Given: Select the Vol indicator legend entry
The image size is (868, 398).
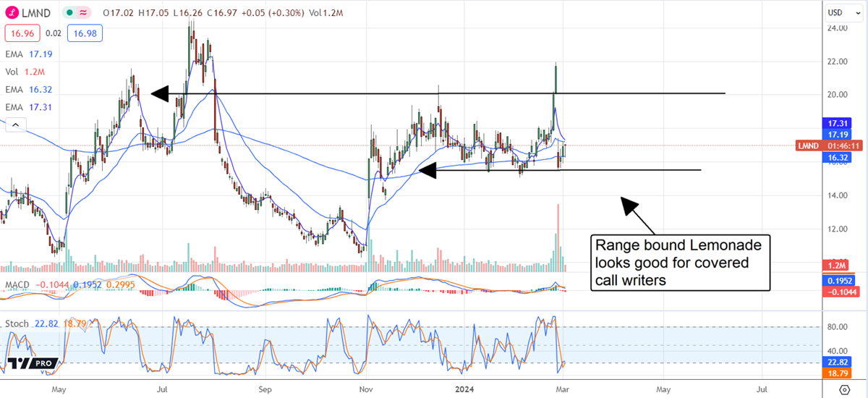Looking at the screenshot, I should point(23,72).
